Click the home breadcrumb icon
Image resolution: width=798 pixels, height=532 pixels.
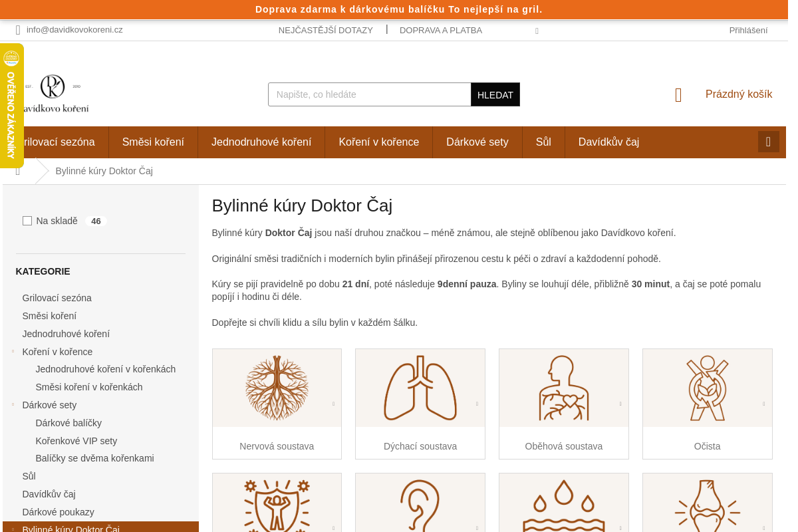18,171
